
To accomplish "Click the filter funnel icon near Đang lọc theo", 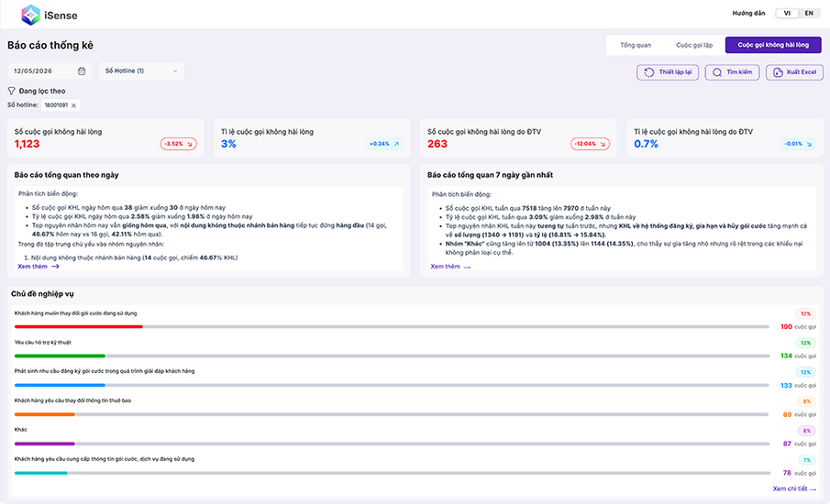I will (12, 91).
